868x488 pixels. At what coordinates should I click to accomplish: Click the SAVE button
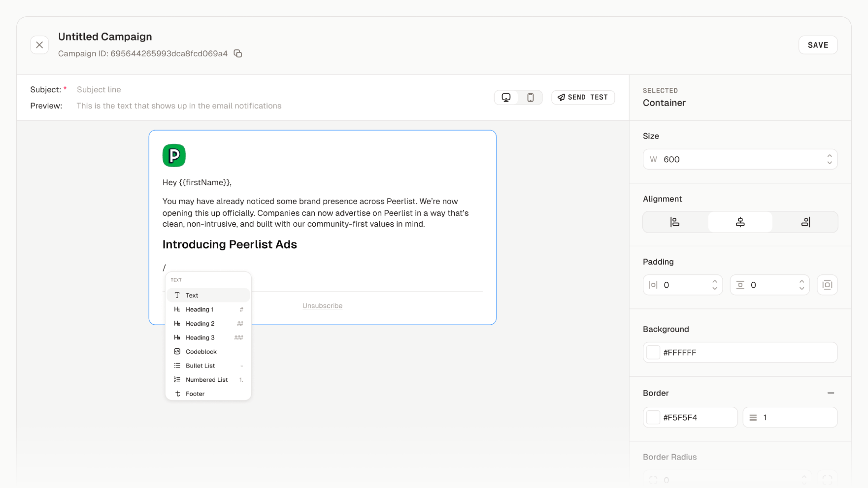818,45
